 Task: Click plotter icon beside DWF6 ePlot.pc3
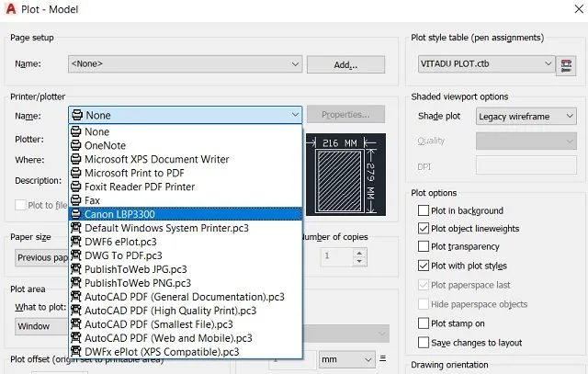(x=76, y=242)
